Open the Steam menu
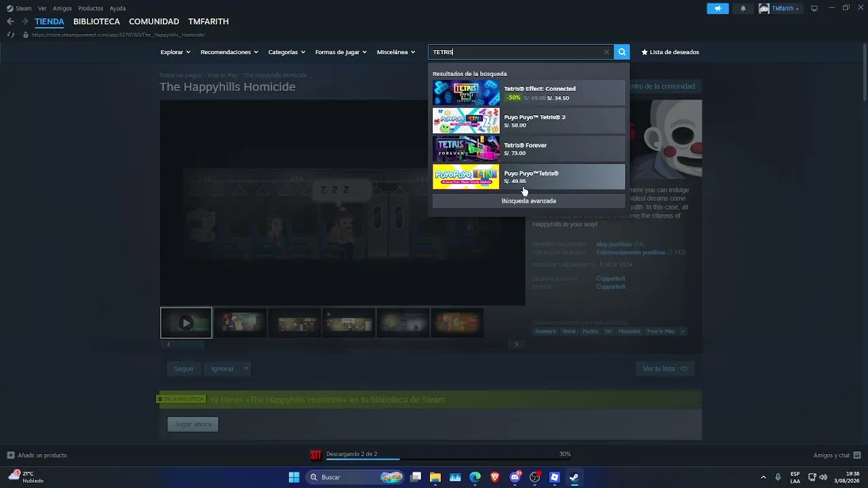Screen dimensions: 868x488 tap(24, 8)
